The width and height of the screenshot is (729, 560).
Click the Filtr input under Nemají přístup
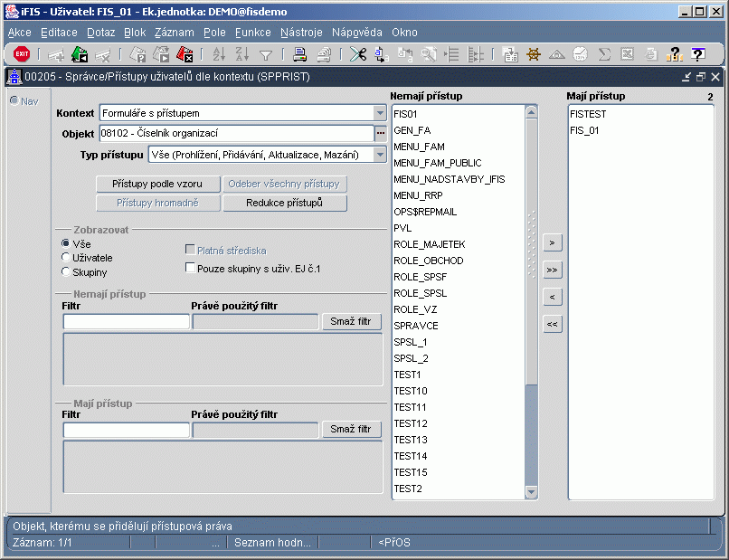[x=127, y=321]
